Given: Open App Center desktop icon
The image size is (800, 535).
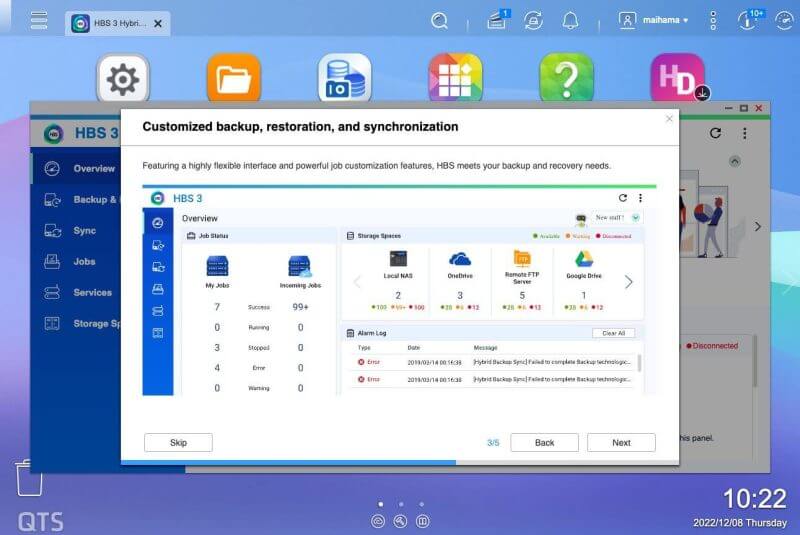Looking at the screenshot, I should (455, 79).
